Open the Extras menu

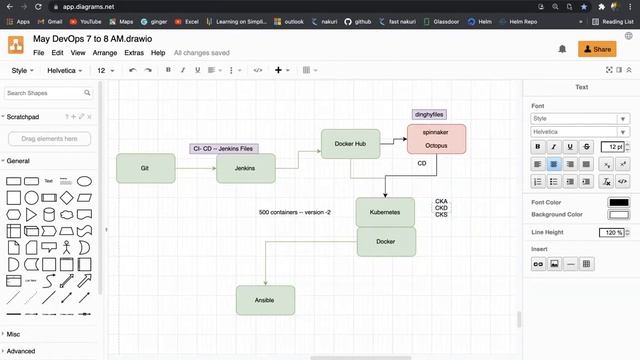point(134,53)
